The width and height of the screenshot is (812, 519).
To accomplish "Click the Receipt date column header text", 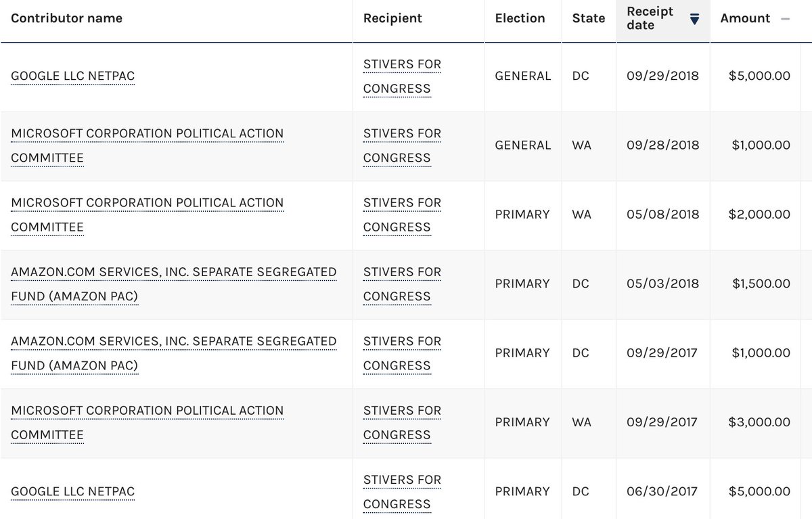I will [x=650, y=18].
